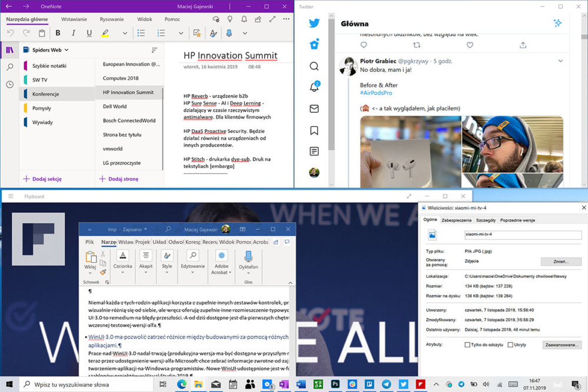Screen dimensions: 588x392
Task: Open Wstawianie tab in OneNote
Action: pyautogui.click(x=74, y=19)
